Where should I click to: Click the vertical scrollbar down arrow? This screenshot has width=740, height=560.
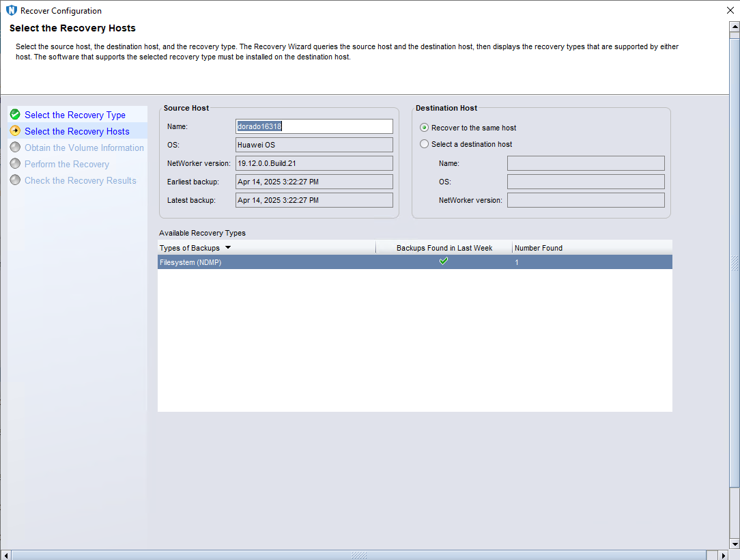click(735, 544)
